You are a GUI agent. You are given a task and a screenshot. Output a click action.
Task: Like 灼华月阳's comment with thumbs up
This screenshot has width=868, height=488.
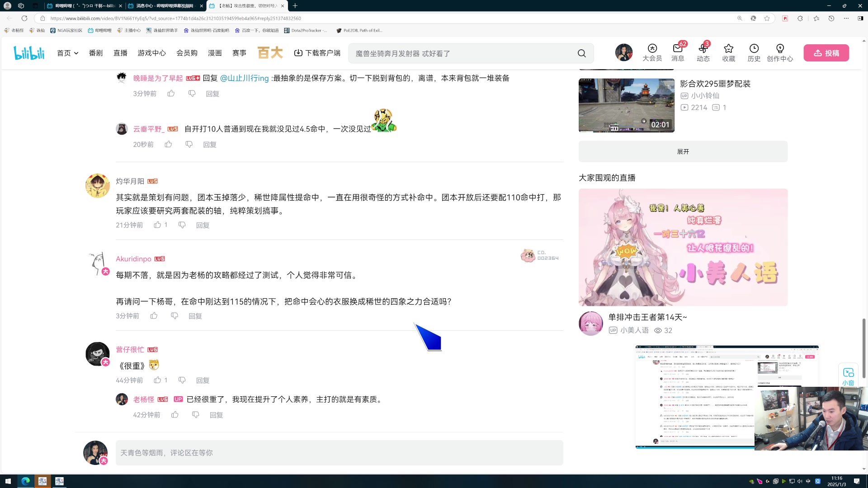(x=157, y=225)
